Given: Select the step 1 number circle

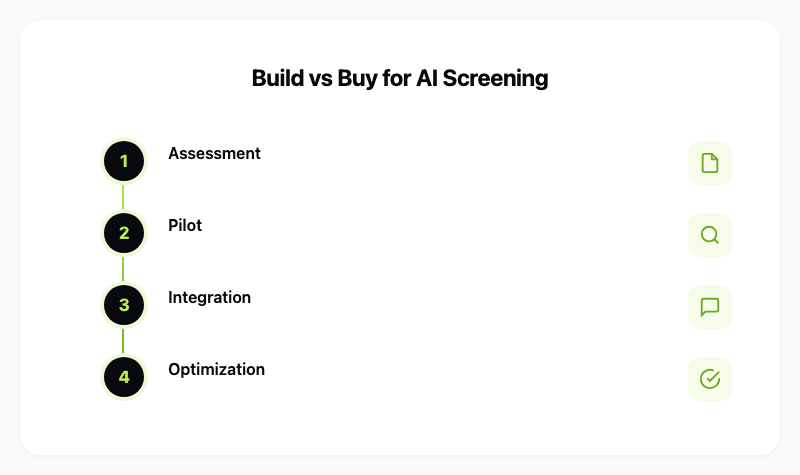Looking at the screenshot, I should pyautogui.click(x=124, y=161).
